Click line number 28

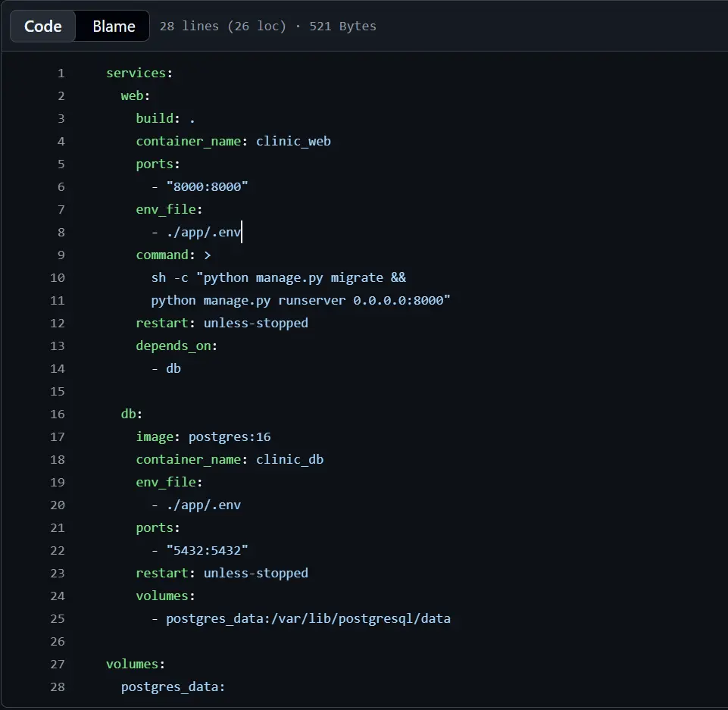tap(57, 687)
